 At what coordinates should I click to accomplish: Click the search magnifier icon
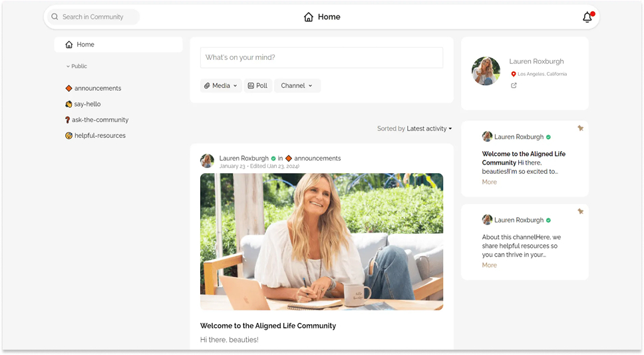tap(55, 17)
